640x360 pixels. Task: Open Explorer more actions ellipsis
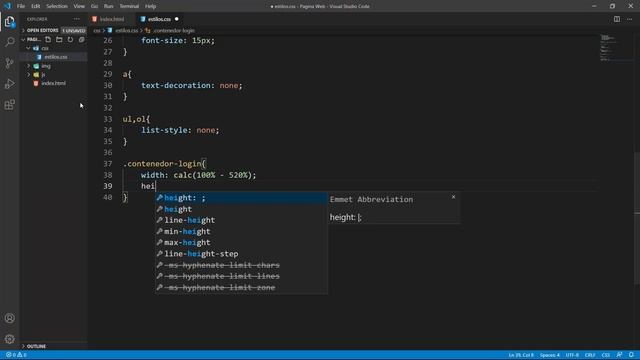pyautogui.click(x=77, y=19)
